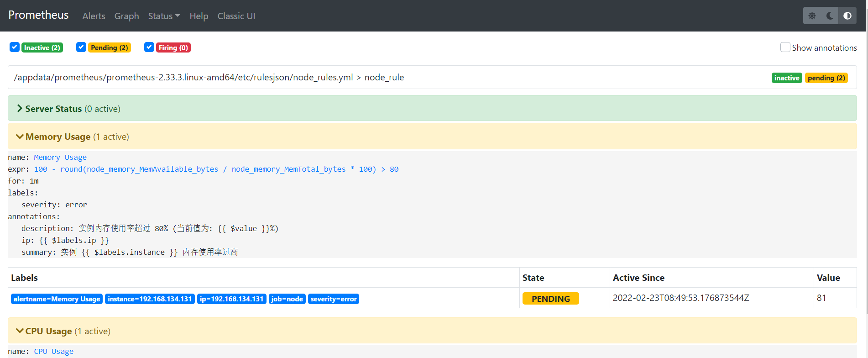Image resolution: width=868 pixels, height=358 pixels.
Task: Select the auto contrast theme icon
Action: pos(847,16)
